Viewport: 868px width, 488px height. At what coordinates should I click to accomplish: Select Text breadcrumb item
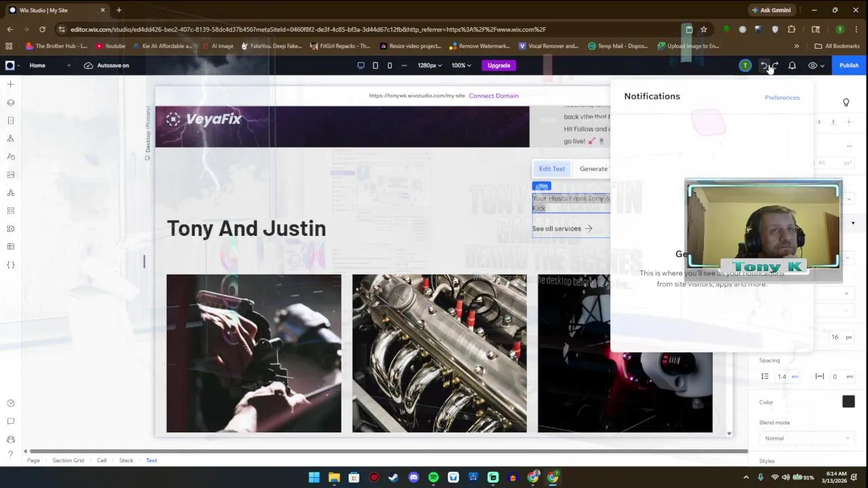tap(151, 460)
